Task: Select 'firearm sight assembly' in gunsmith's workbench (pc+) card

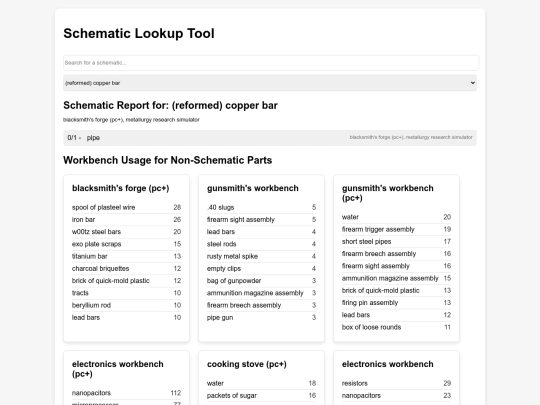Action: tap(396, 266)
